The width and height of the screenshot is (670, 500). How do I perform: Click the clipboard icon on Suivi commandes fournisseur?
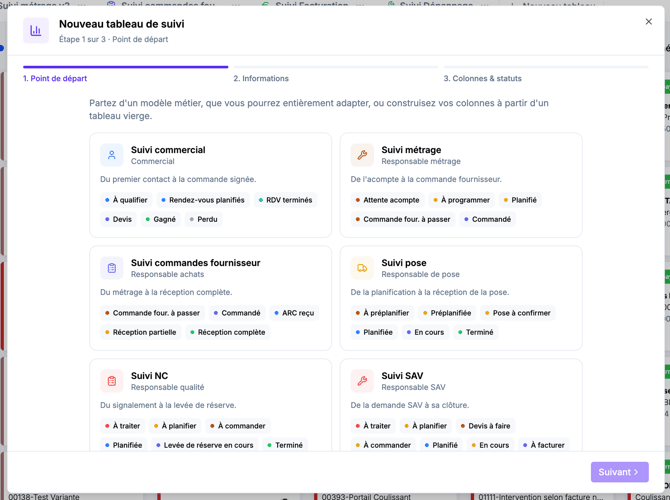[x=112, y=268]
